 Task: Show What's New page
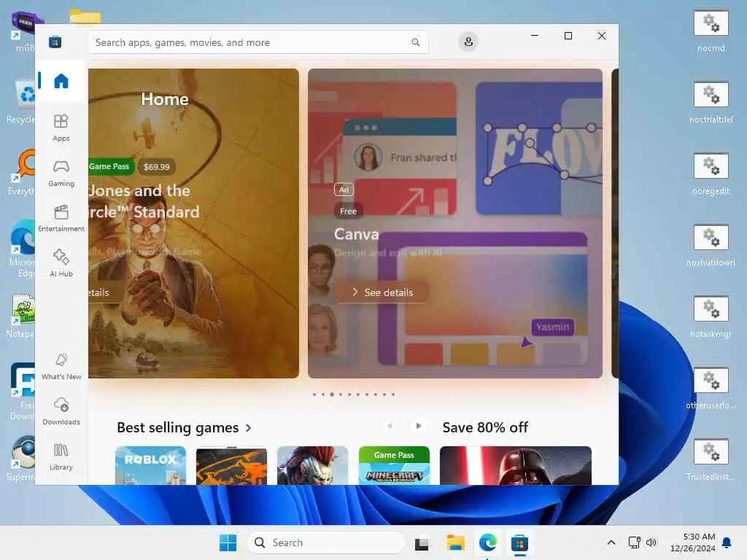[x=61, y=367]
